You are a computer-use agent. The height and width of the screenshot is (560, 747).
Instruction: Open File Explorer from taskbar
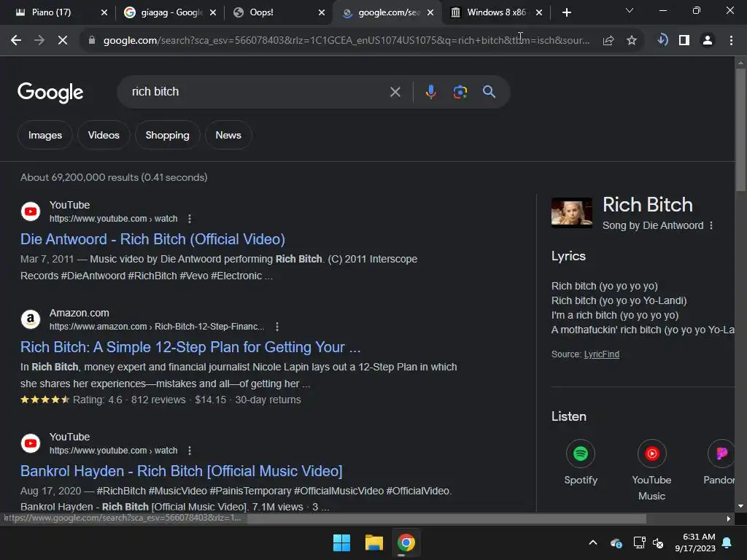pyautogui.click(x=374, y=542)
